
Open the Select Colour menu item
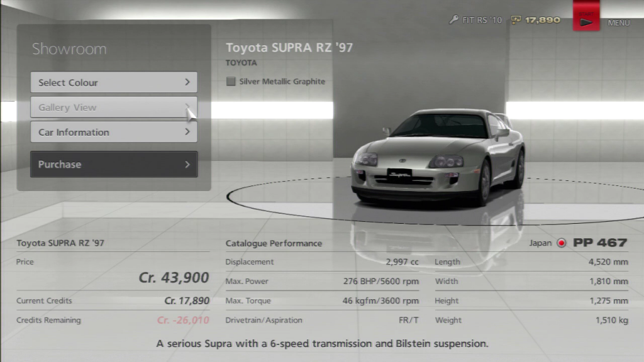click(114, 82)
